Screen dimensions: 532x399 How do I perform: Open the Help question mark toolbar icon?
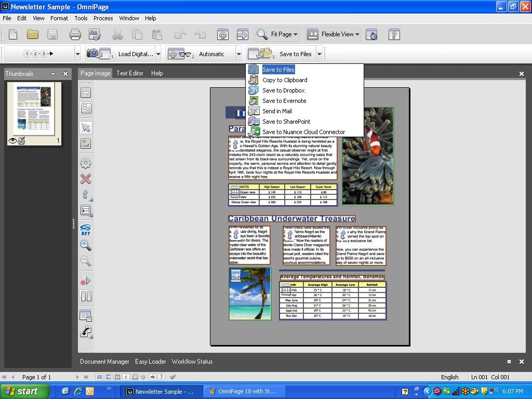394,35
